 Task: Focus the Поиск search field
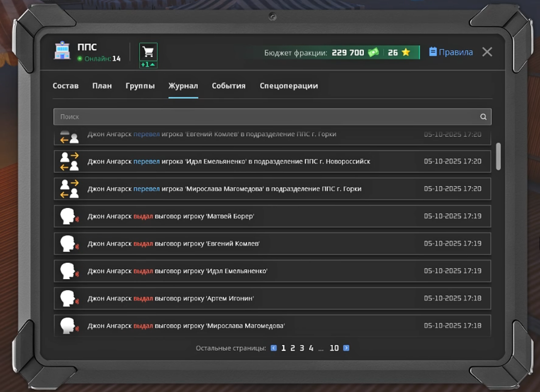(266, 117)
